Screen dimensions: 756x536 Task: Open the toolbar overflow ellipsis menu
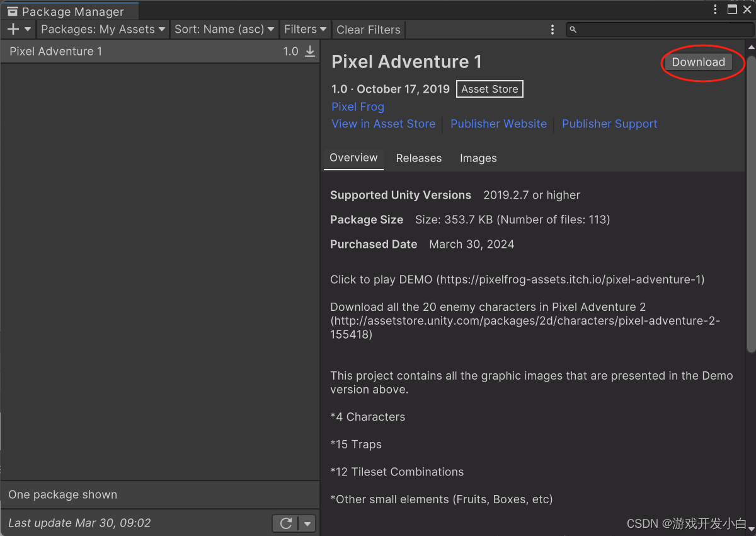point(553,30)
